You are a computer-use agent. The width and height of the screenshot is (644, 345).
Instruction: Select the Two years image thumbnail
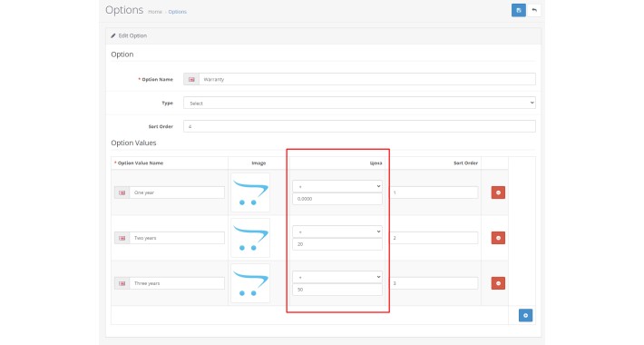click(250, 238)
